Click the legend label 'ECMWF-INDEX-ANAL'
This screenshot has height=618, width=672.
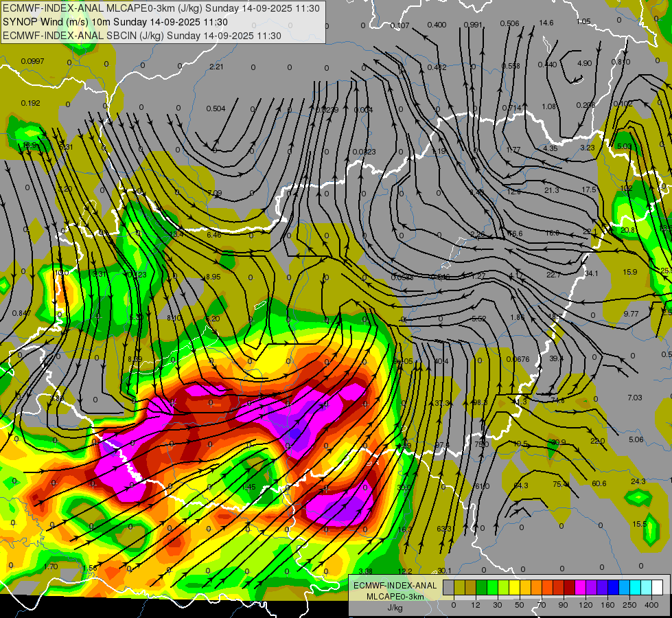click(x=395, y=586)
